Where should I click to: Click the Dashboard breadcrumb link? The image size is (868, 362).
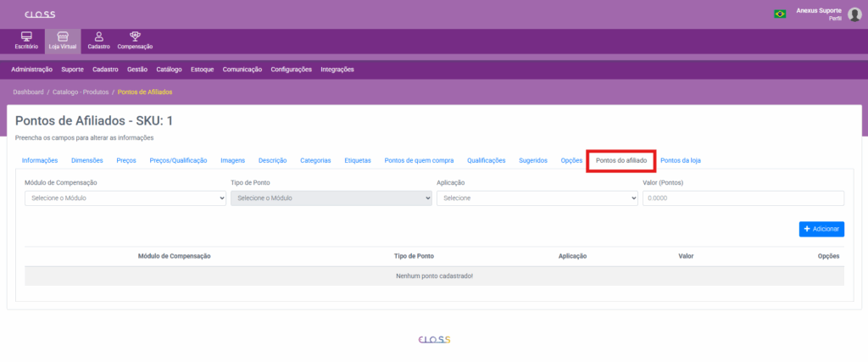tap(28, 92)
